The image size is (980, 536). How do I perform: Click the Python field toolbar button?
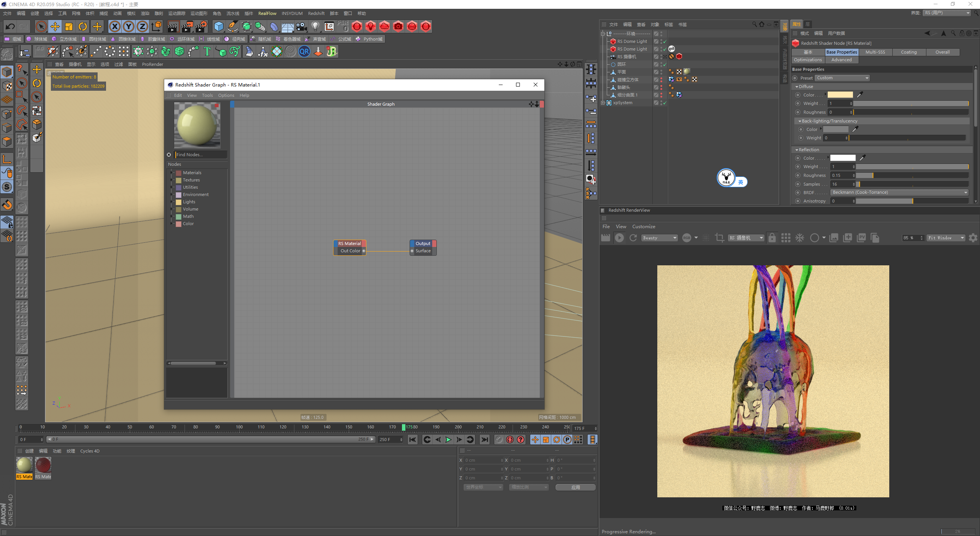click(369, 39)
